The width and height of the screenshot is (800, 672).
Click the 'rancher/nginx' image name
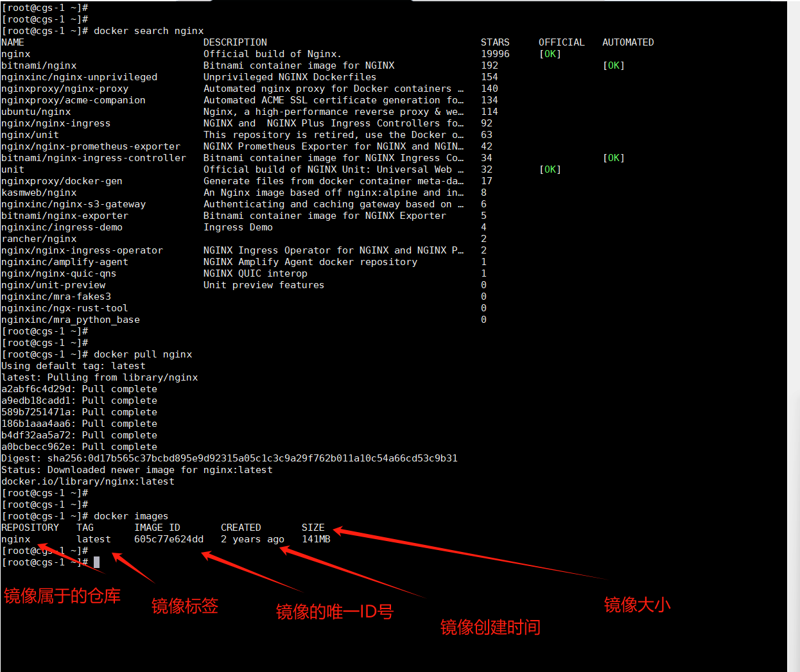click(x=39, y=239)
